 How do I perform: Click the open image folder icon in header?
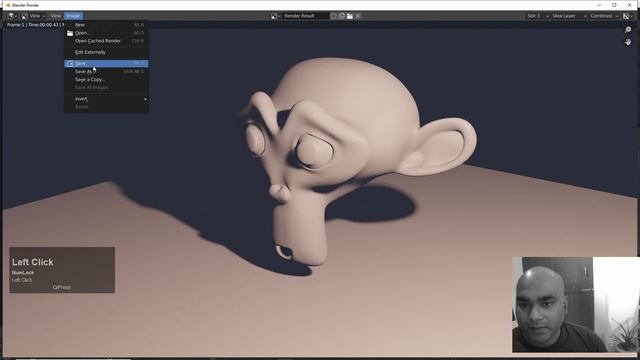coord(350,16)
